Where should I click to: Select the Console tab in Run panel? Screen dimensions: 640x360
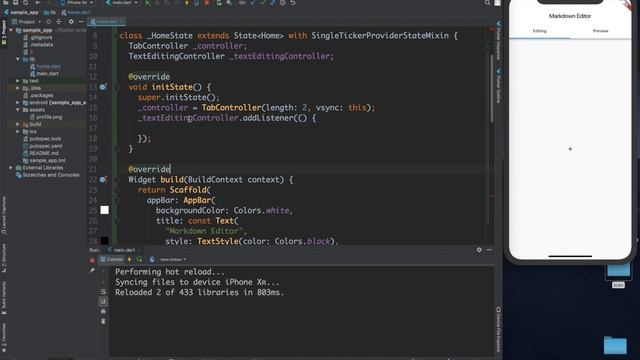111,260
